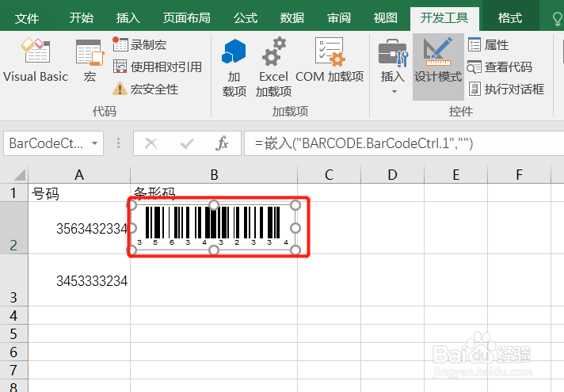Switch to the 数据 tab
564x392 pixels.
click(292, 18)
